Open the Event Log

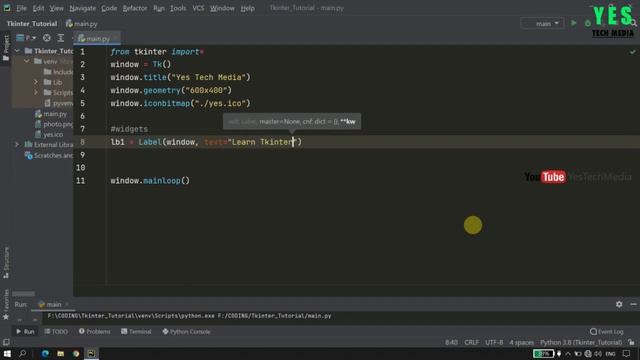[607, 331]
